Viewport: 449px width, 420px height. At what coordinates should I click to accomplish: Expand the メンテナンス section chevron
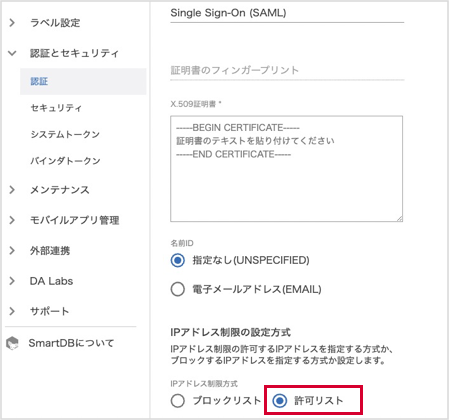12,190
